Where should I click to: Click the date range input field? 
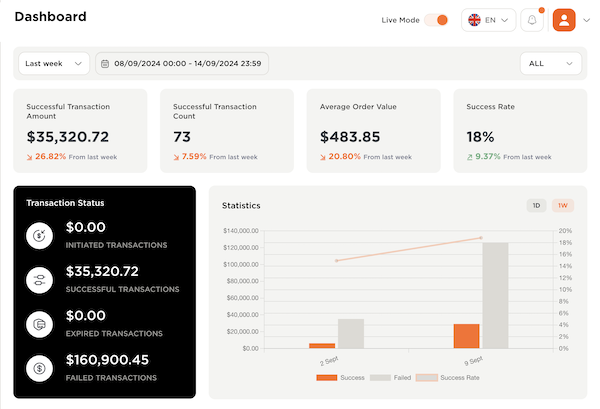click(182, 64)
